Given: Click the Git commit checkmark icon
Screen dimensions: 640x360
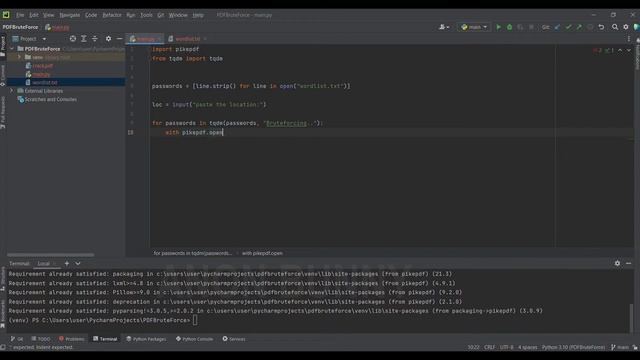Looking at the screenshot, I should [568, 27].
